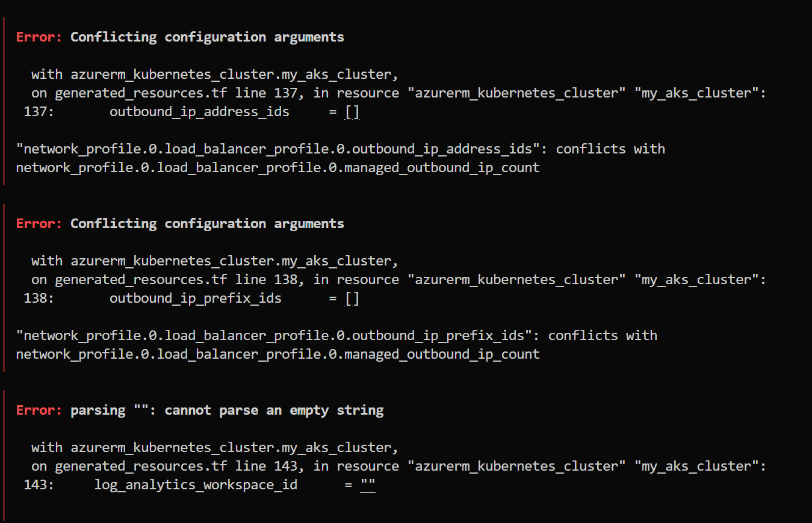The width and height of the screenshot is (812, 523).
Task: Click the outbound_ip_address_ids argument name
Action: 199,112
